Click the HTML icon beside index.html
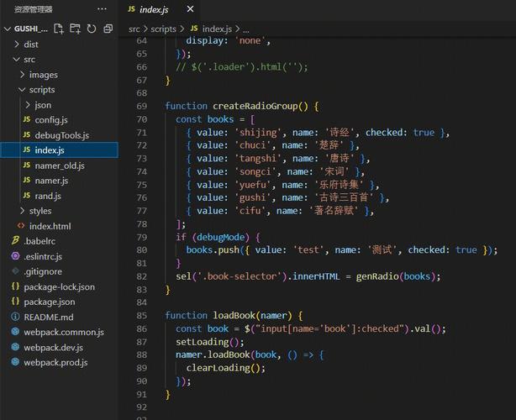516x420 pixels. [x=21, y=226]
